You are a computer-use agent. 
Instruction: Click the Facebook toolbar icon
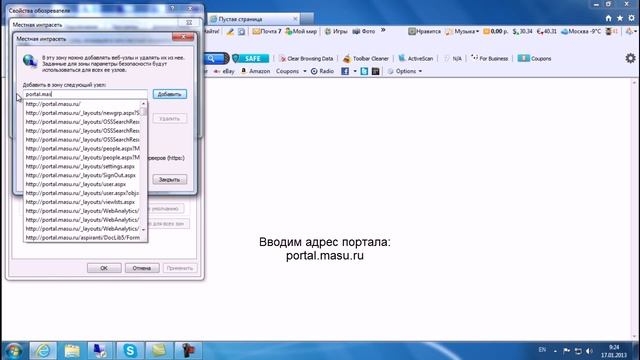[345, 71]
